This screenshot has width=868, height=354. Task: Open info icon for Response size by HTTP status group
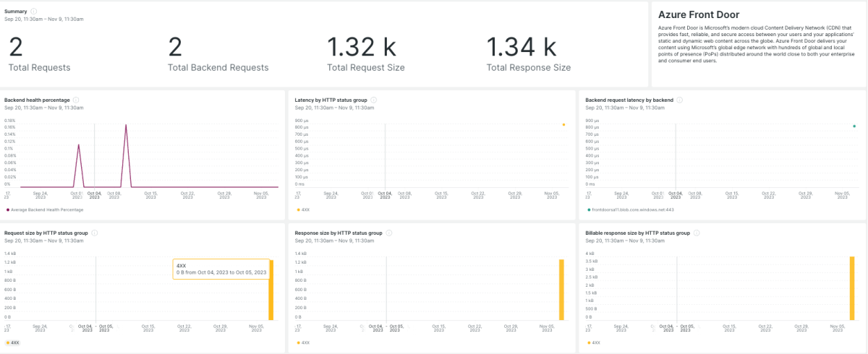[389, 233]
